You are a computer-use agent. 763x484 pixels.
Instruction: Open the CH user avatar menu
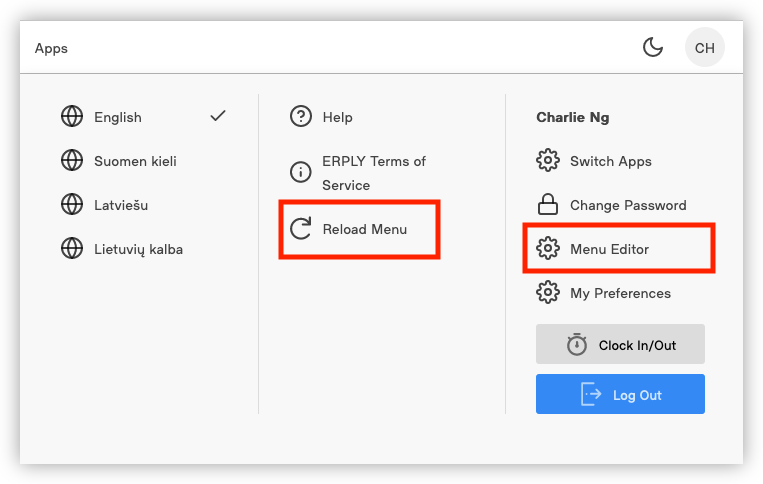point(705,48)
